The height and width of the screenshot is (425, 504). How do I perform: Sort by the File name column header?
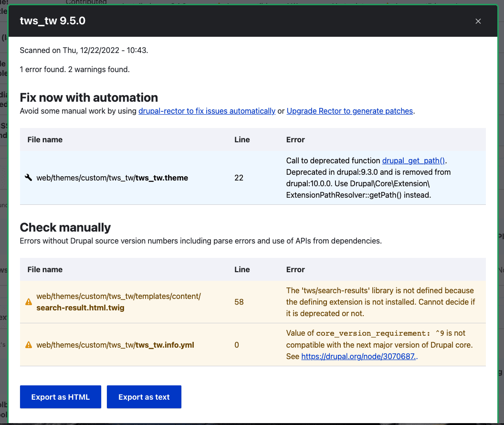click(x=45, y=139)
